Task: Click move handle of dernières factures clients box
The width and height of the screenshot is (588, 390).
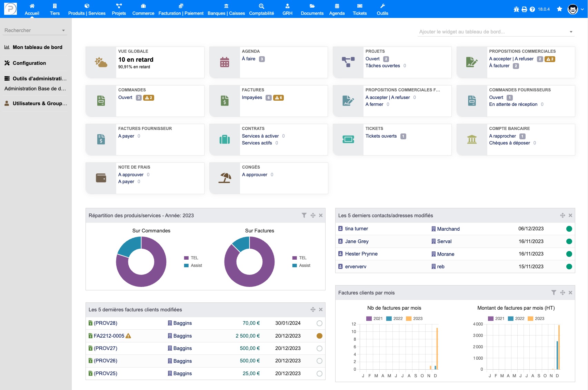Action: coord(313,310)
